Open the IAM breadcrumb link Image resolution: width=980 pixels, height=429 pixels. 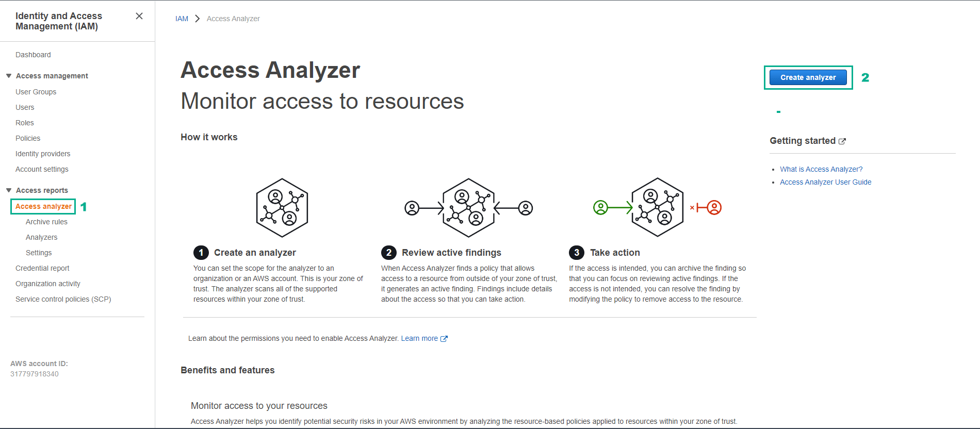182,18
